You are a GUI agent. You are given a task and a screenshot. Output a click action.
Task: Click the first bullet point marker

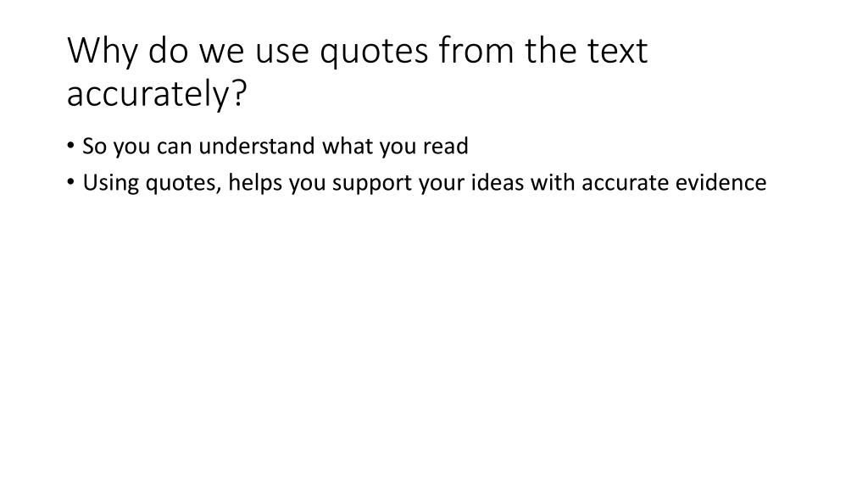click(x=70, y=146)
